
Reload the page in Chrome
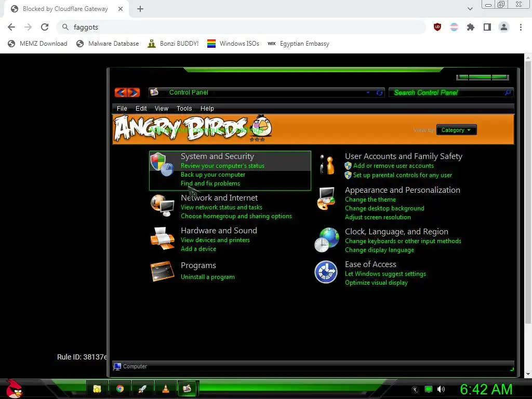click(x=45, y=27)
